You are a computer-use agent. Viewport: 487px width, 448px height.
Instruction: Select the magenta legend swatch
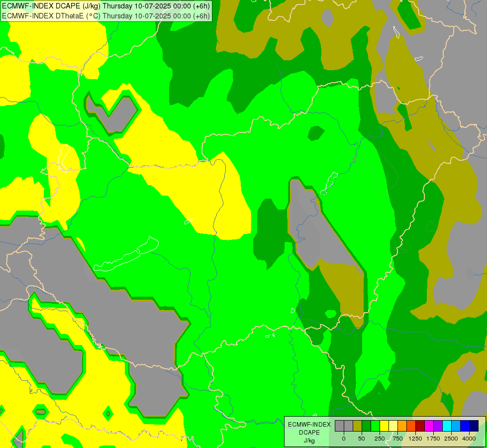[x=429, y=426]
